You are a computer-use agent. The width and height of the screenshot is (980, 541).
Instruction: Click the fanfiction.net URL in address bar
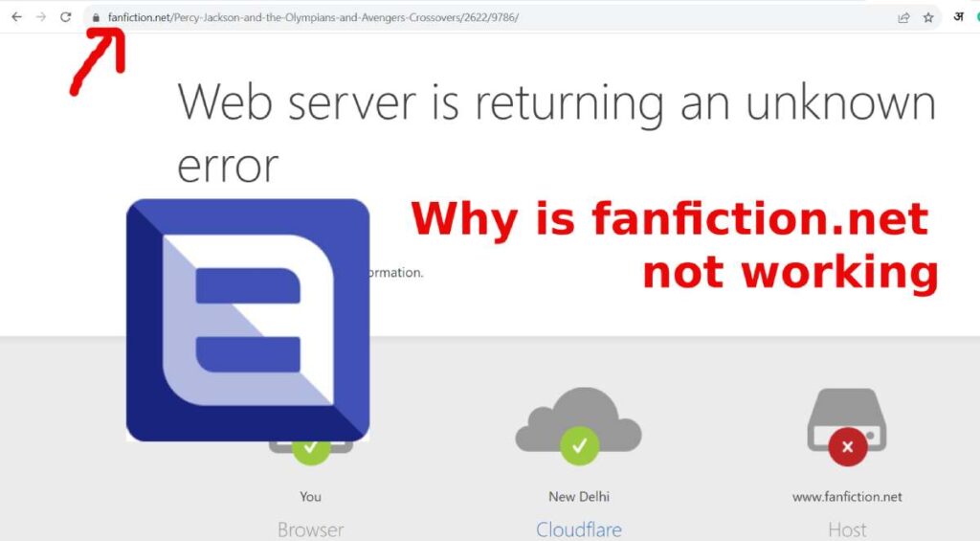(313, 17)
